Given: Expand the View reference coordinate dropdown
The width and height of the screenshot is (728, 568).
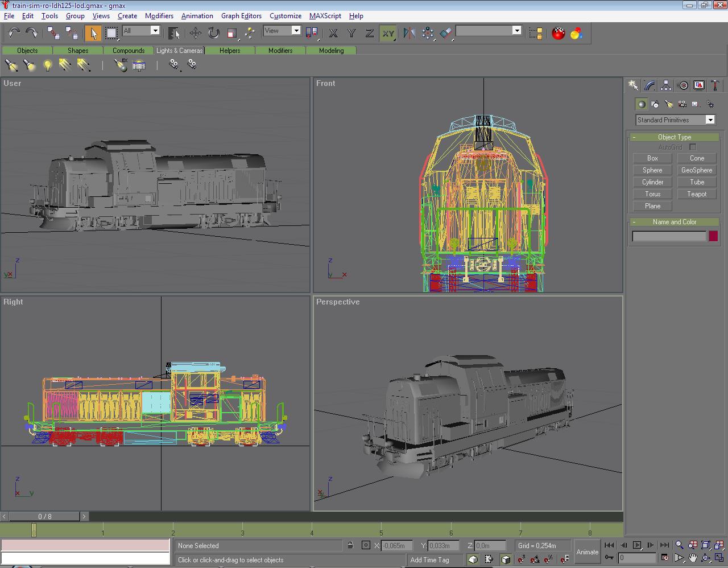Looking at the screenshot, I should pyautogui.click(x=296, y=31).
